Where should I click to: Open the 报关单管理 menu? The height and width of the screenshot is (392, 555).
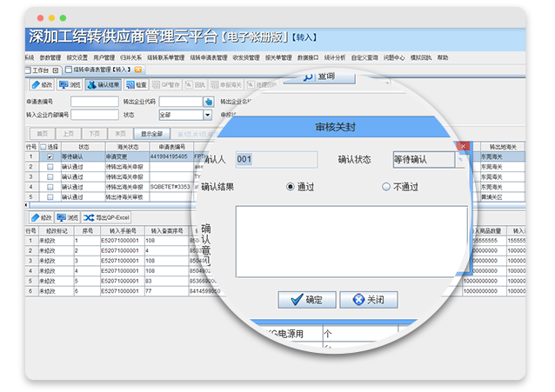[x=279, y=57]
